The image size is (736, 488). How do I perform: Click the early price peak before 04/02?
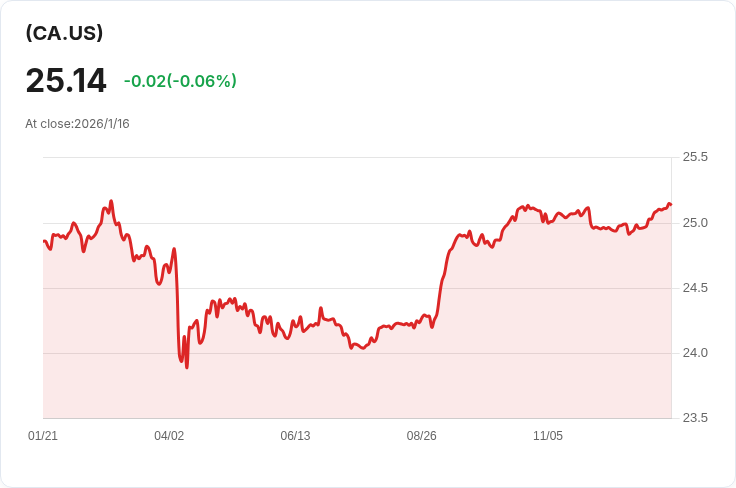tap(111, 201)
